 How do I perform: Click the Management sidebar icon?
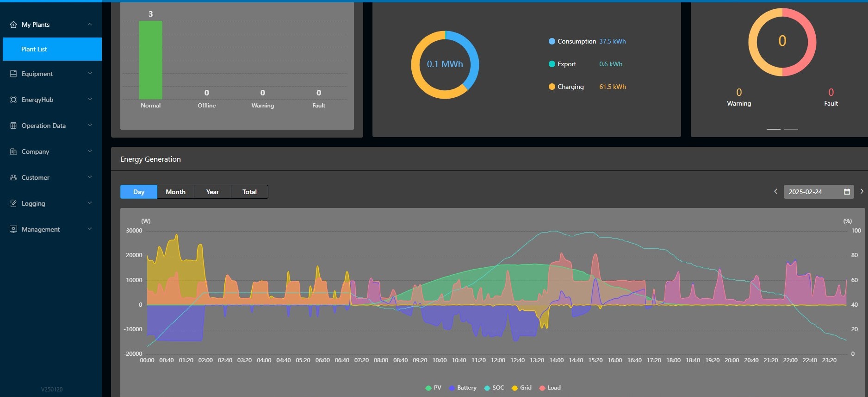13,229
